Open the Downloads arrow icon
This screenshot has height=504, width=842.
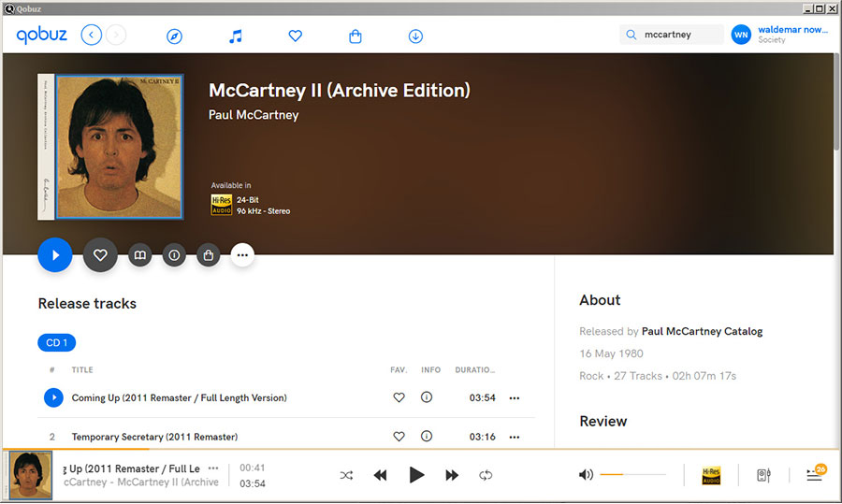tap(415, 36)
